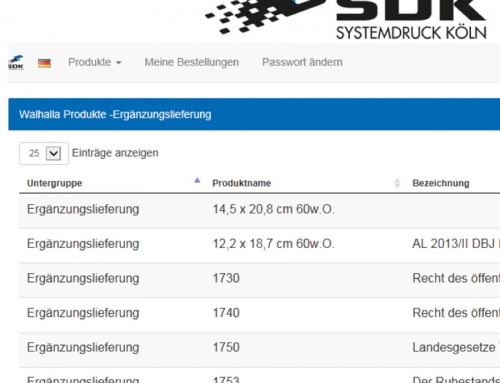Select product 14,5 x 20,8 cm 60w.O.
The width and height of the screenshot is (500, 383).
(x=273, y=209)
